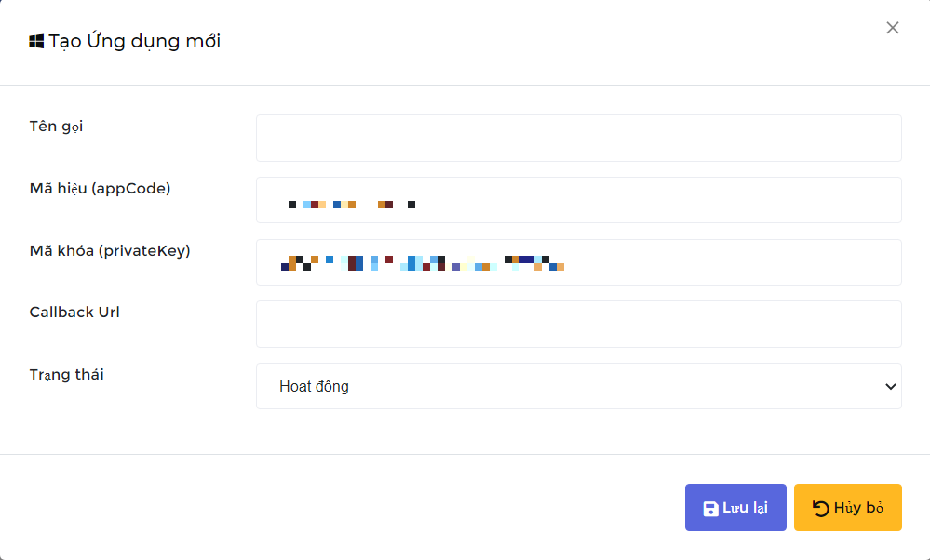
Task: Click the Hoạt động selected value
Action: [314, 386]
